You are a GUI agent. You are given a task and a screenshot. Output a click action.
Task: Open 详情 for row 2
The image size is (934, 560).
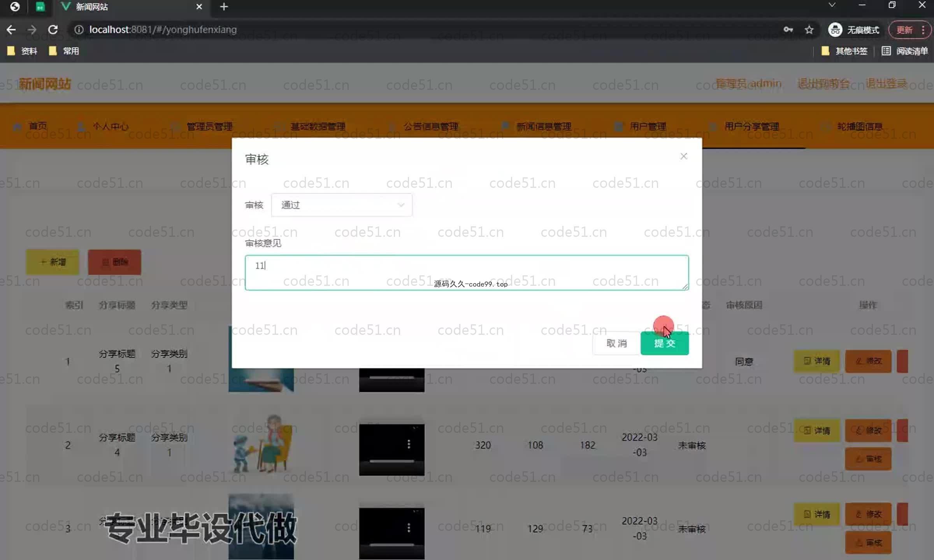816,430
